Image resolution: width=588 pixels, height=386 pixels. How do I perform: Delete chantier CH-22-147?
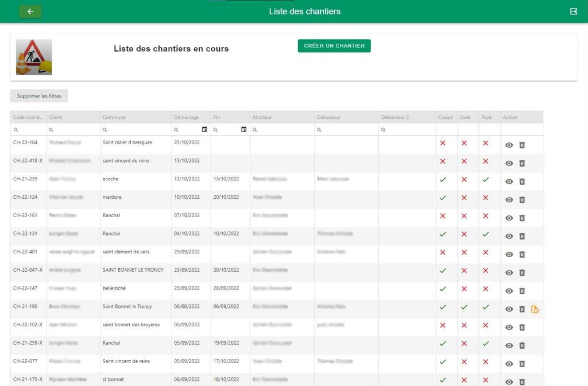[522, 291]
